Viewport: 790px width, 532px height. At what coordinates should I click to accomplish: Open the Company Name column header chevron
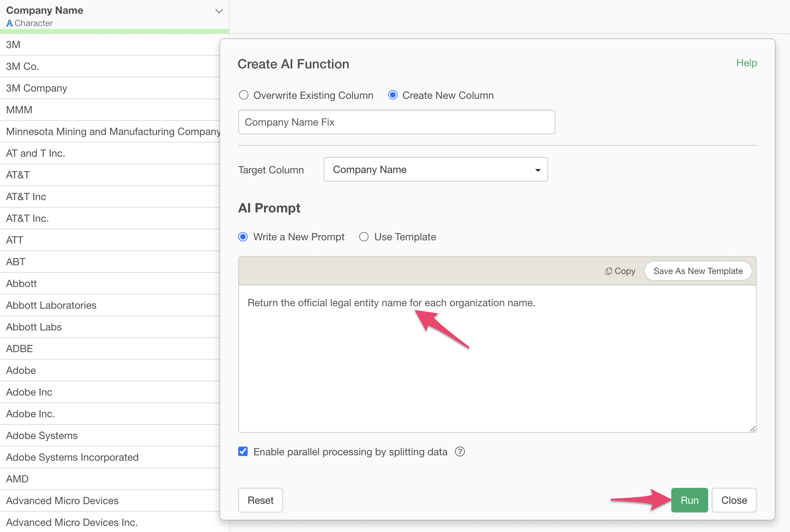[219, 11]
